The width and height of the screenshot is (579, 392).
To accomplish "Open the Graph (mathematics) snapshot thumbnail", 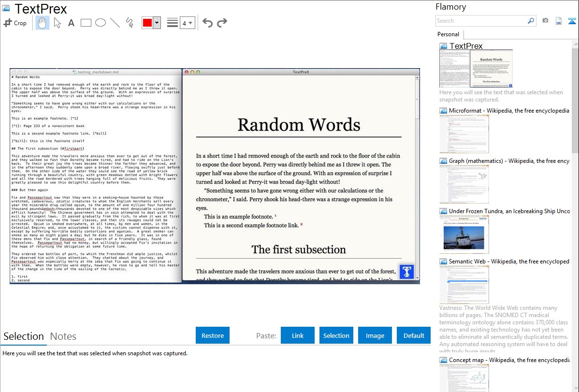I will coord(464,184).
